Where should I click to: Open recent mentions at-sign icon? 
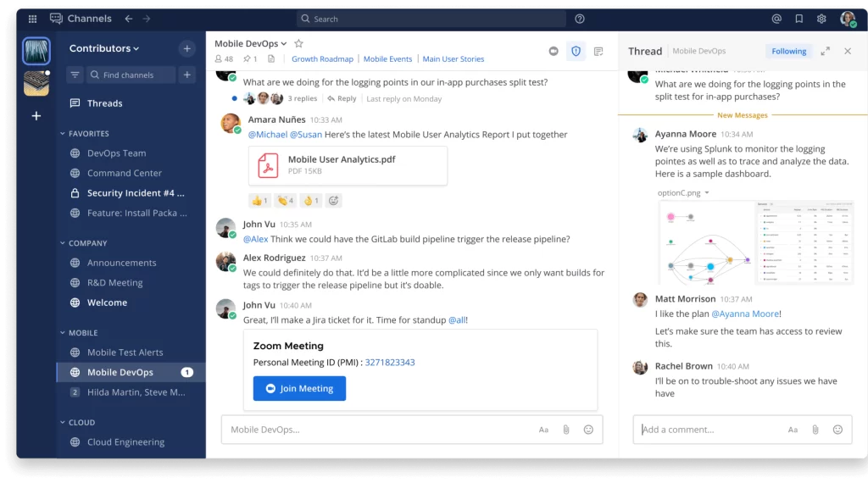[x=776, y=19]
